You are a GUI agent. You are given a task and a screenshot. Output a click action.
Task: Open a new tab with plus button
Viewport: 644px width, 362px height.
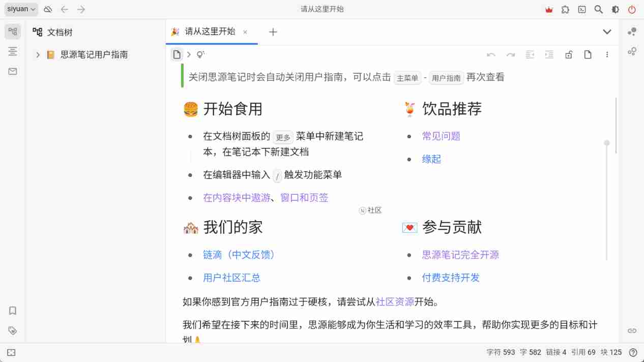coord(273,32)
